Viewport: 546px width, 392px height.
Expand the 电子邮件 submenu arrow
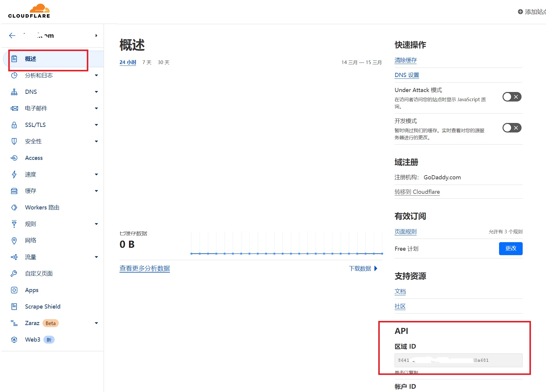click(x=96, y=109)
